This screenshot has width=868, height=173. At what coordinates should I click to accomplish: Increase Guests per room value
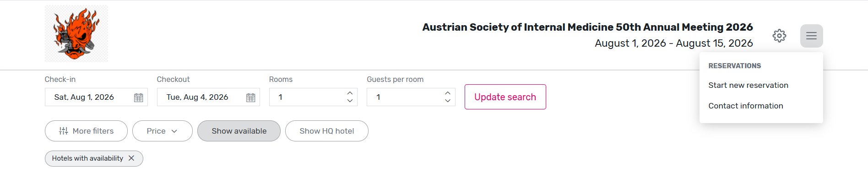[x=448, y=93]
